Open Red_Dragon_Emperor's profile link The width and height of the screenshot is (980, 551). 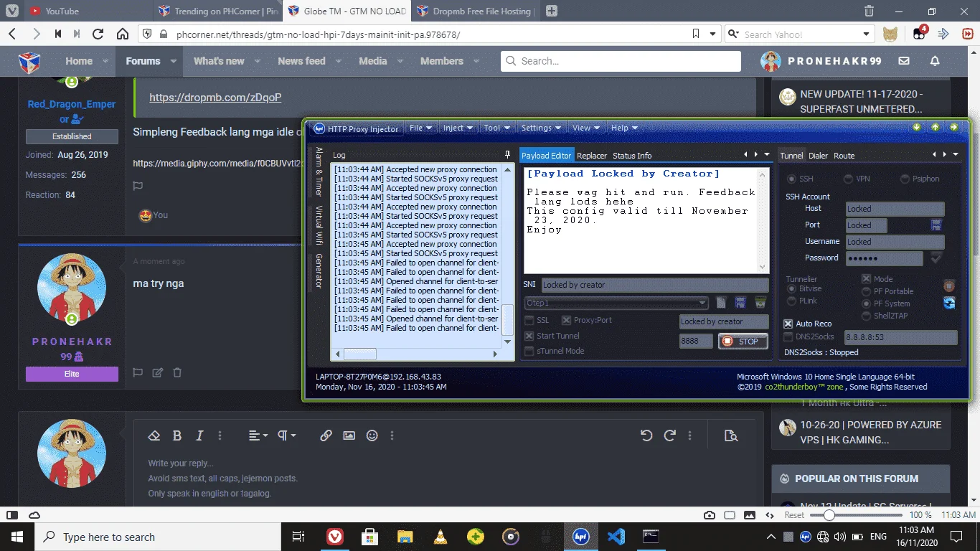click(x=71, y=111)
